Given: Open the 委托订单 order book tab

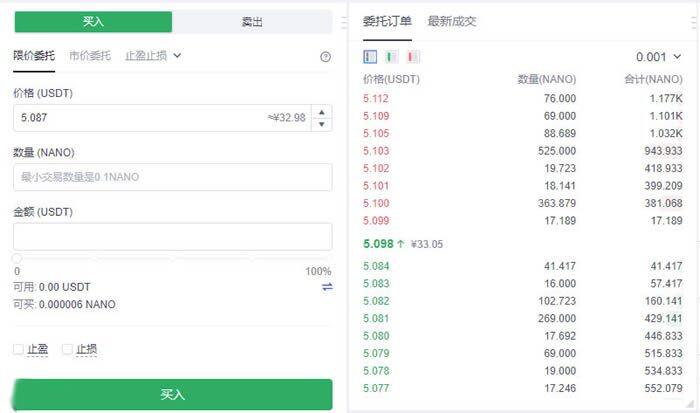Looking at the screenshot, I should [387, 21].
